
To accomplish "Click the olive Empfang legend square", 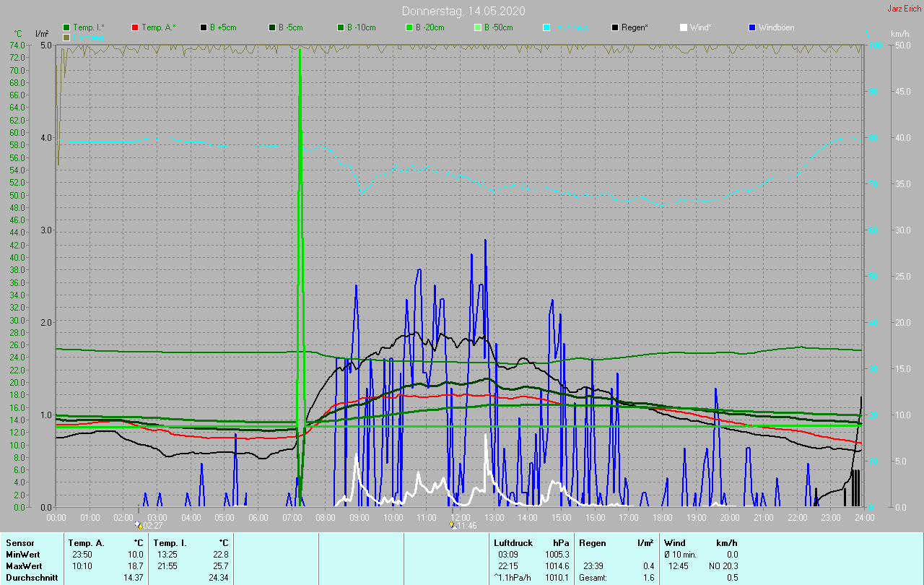I will coord(66,37).
